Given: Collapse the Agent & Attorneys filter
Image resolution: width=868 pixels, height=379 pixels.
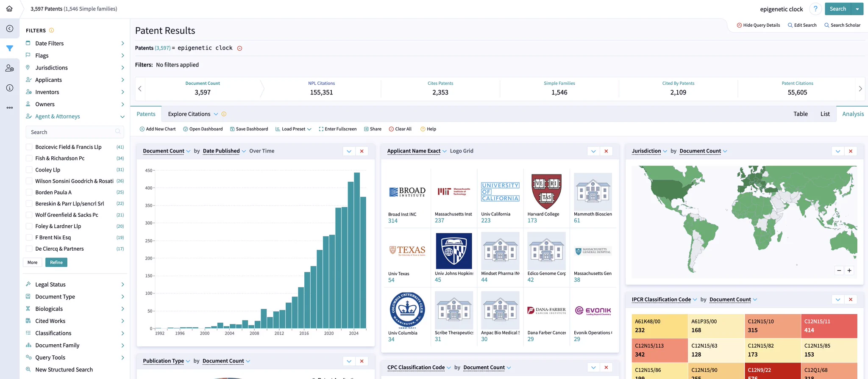Looking at the screenshot, I should pos(75,116).
